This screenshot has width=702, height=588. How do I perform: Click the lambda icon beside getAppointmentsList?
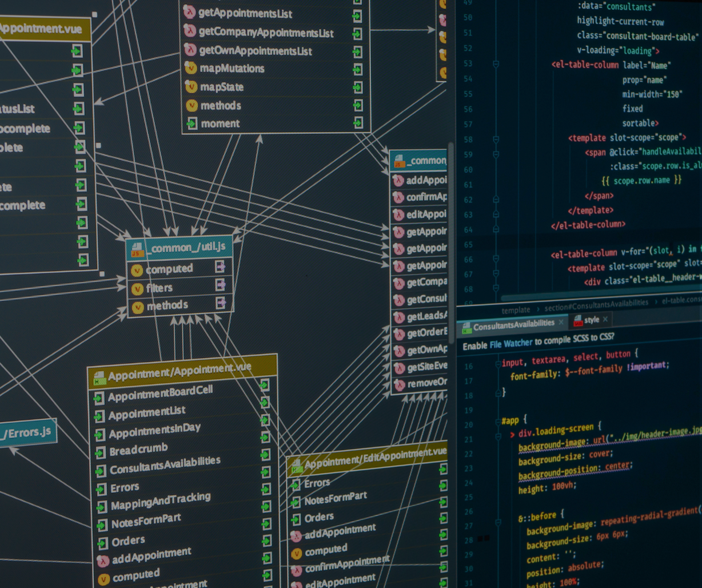click(x=189, y=12)
